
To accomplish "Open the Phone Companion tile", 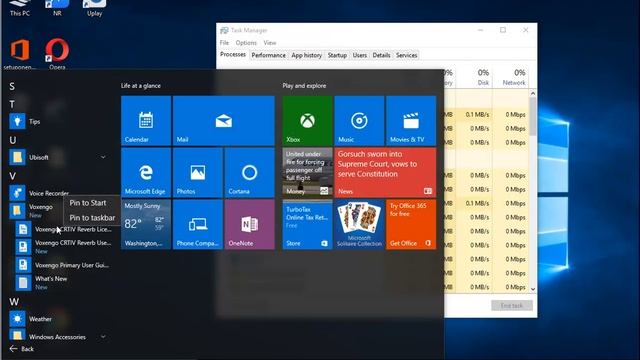I will tap(198, 224).
